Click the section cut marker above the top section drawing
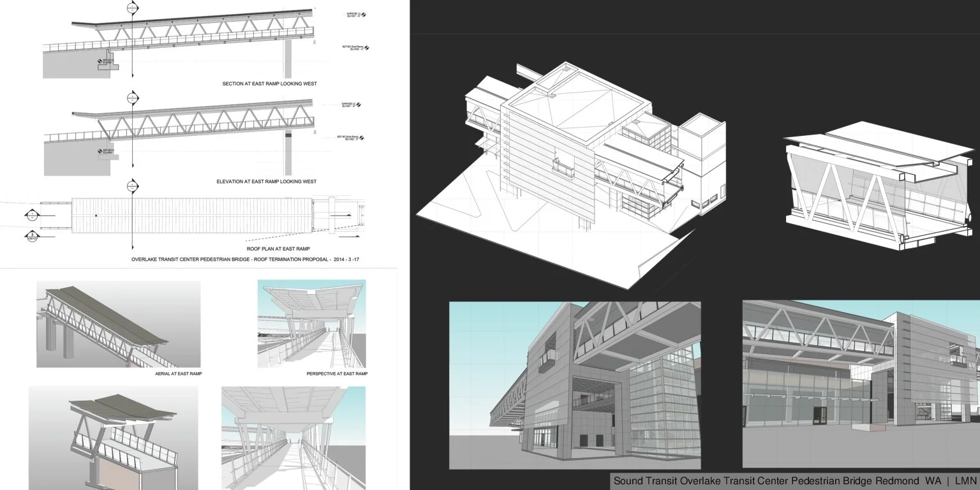Viewport: 980px width, 490px height. click(132, 8)
